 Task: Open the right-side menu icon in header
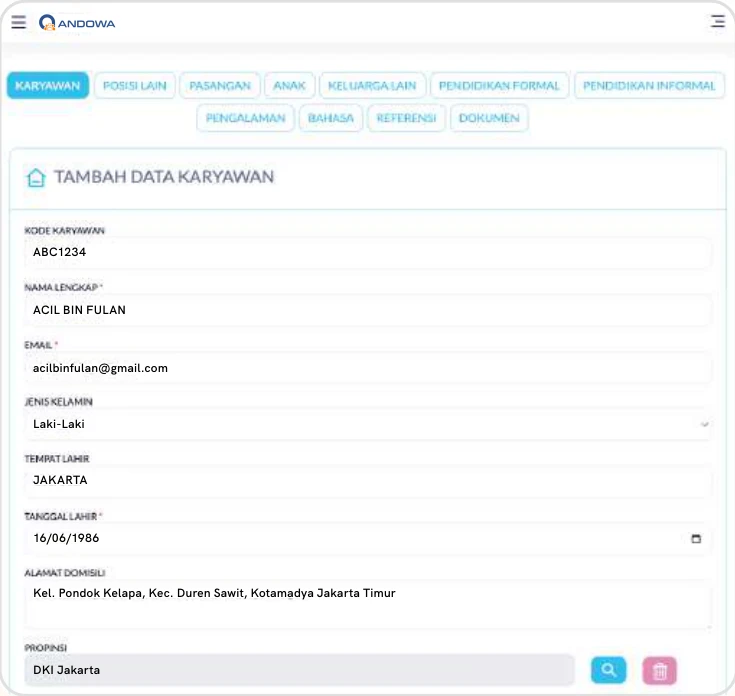717,22
